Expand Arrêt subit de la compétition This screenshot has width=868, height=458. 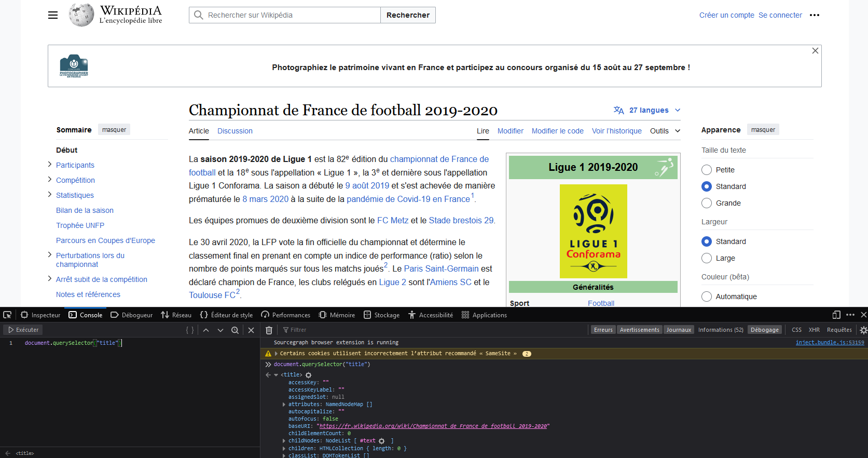coord(50,279)
